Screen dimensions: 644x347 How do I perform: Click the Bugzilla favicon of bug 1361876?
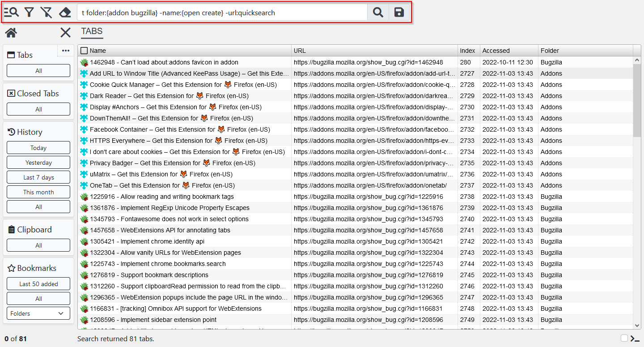(x=84, y=208)
